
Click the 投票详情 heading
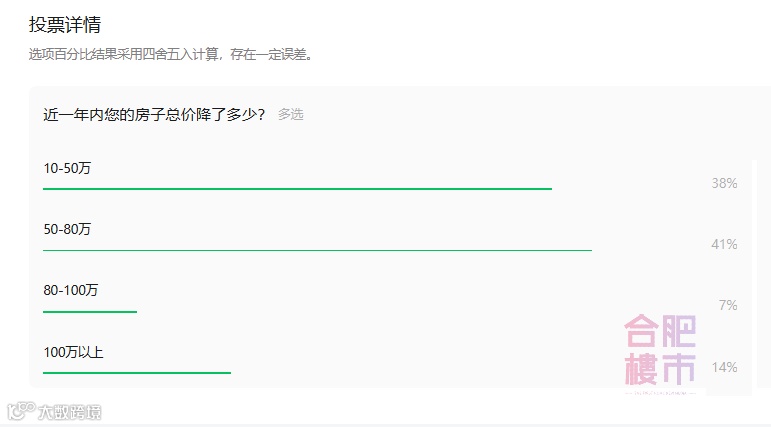[x=64, y=24]
